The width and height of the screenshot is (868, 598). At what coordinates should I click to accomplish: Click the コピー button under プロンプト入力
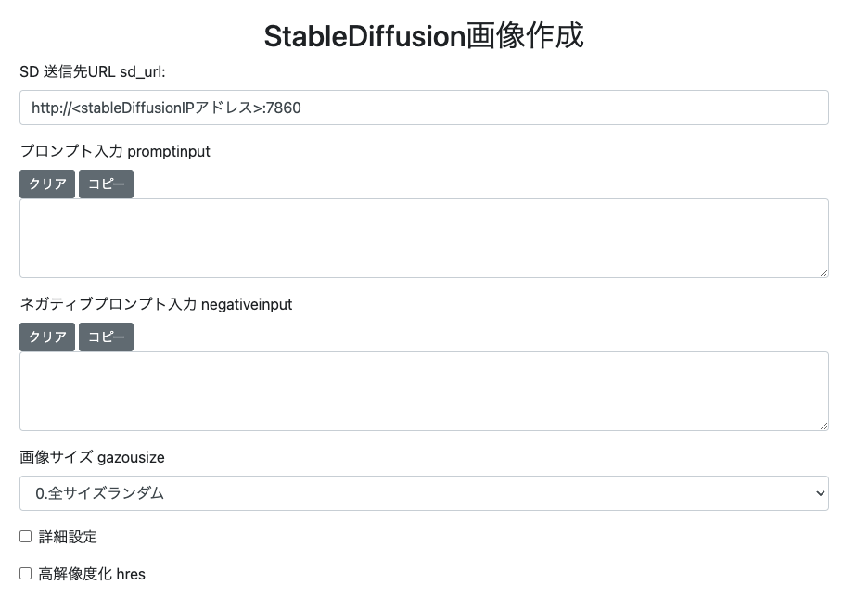[106, 184]
